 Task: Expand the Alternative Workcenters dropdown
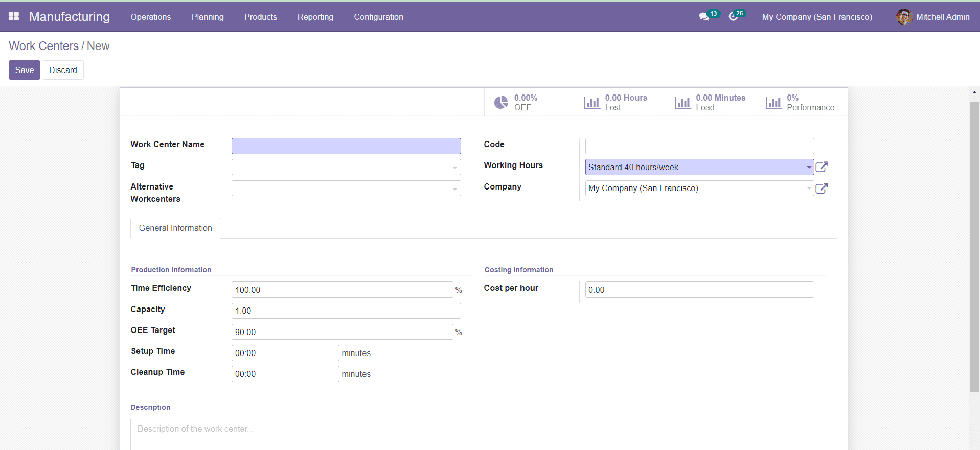454,189
